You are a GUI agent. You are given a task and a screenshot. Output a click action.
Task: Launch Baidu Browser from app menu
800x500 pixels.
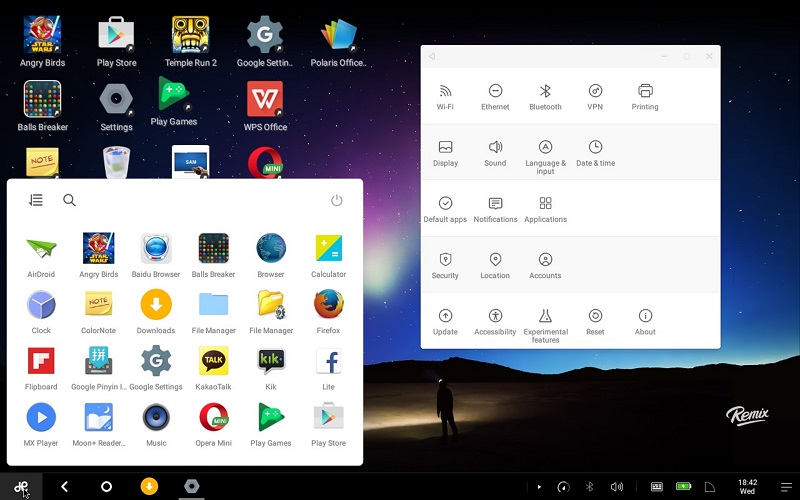(156, 255)
